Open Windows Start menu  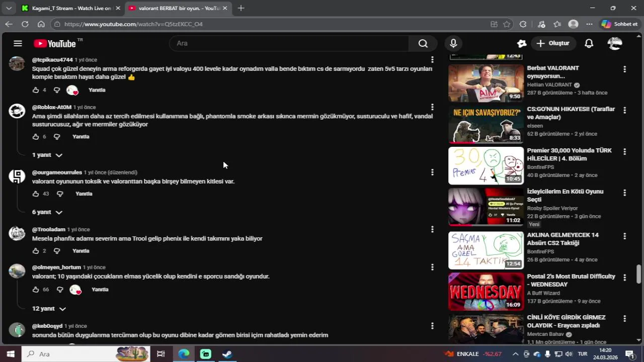point(11,354)
